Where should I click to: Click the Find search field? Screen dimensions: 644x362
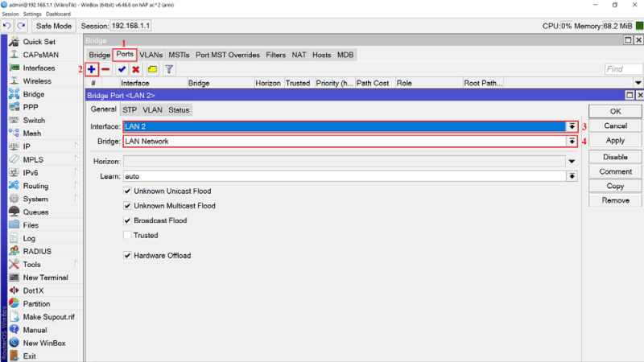coord(624,69)
